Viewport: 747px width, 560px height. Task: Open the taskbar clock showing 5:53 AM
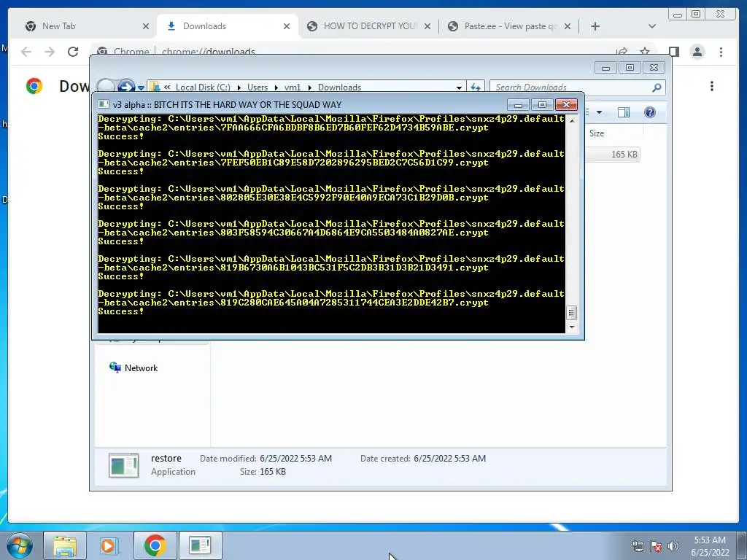pos(710,546)
